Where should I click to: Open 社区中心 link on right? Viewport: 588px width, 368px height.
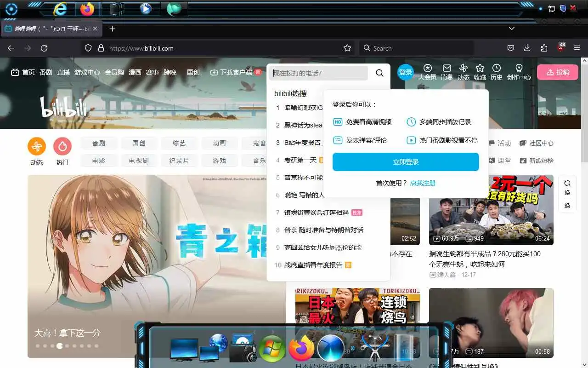(x=537, y=144)
